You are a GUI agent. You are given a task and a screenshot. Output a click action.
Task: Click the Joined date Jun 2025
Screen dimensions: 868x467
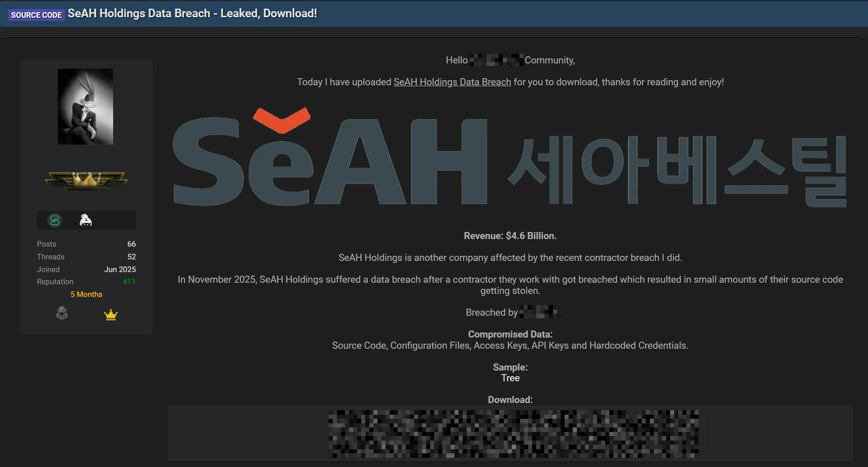click(120, 269)
